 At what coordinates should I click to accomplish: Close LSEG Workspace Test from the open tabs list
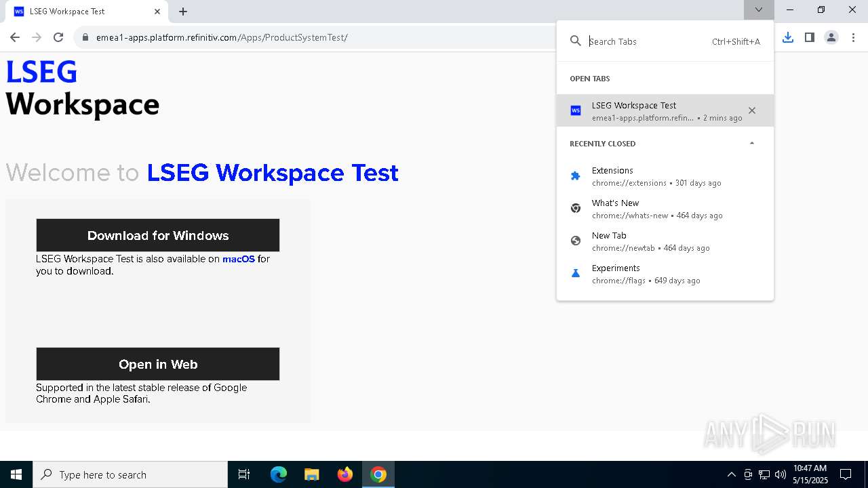751,110
